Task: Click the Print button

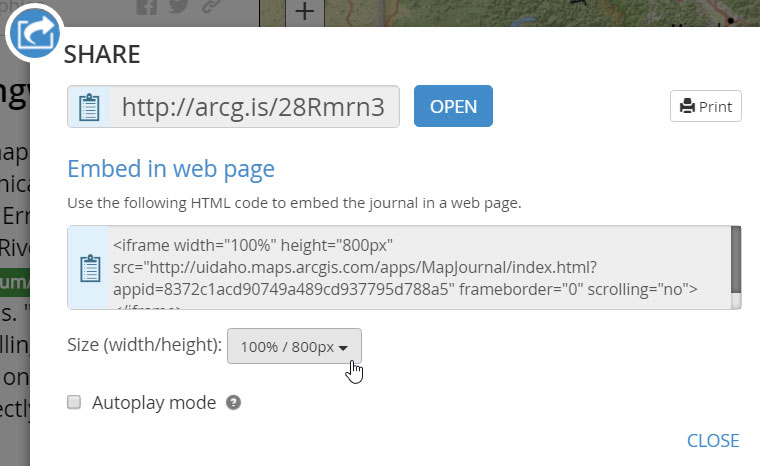Action: [706, 106]
